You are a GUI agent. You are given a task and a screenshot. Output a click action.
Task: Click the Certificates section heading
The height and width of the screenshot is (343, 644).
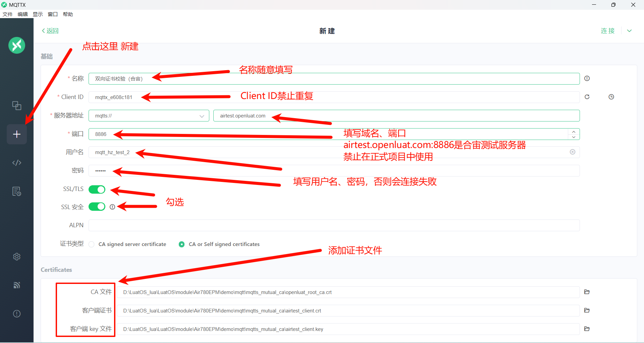click(x=56, y=270)
